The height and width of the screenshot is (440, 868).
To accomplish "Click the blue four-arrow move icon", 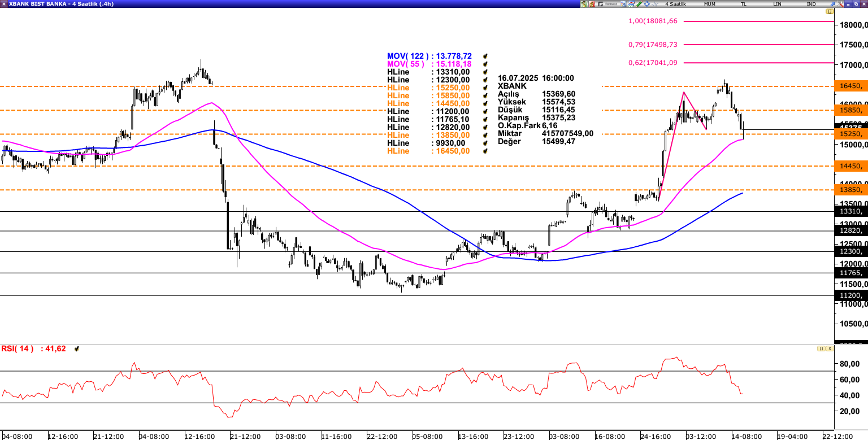I will click(646, 4).
